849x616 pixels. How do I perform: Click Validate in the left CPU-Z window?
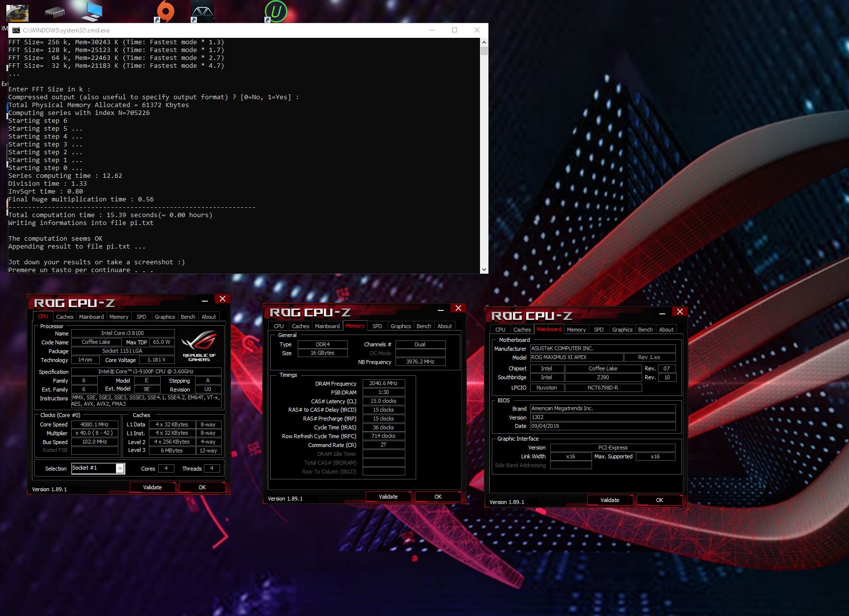pyautogui.click(x=152, y=487)
